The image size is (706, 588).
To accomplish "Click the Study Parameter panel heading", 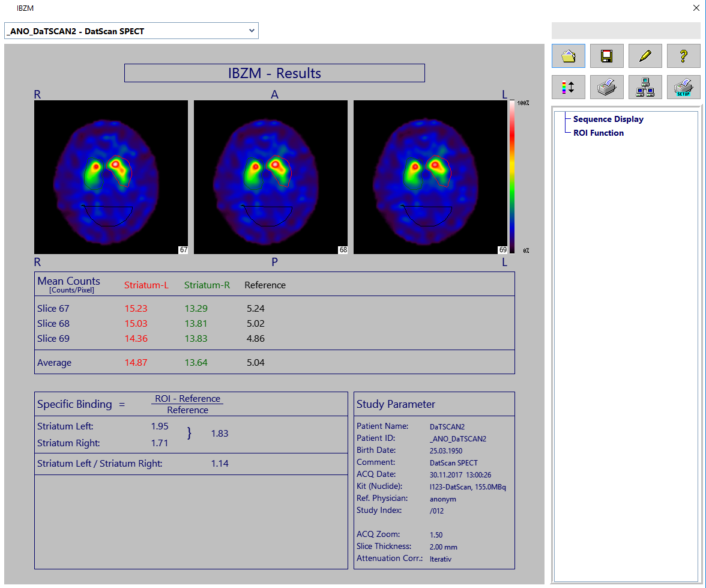I will pyautogui.click(x=396, y=404).
